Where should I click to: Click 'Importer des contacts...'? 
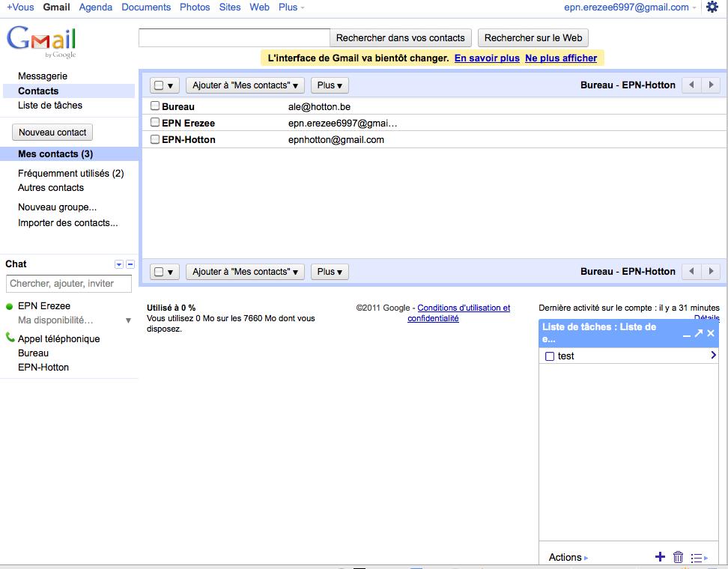(x=68, y=223)
